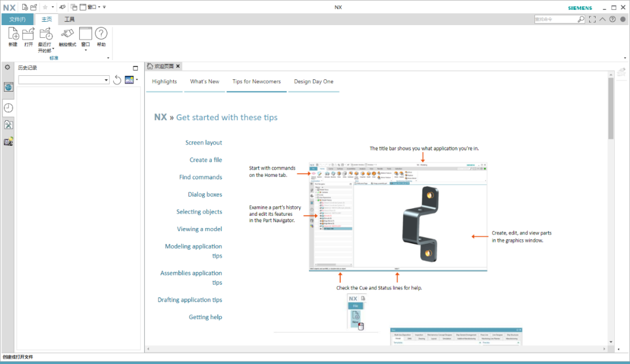Toggle full screen mode icon
Viewport: 630px width, 364px height.
[x=592, y=19]
